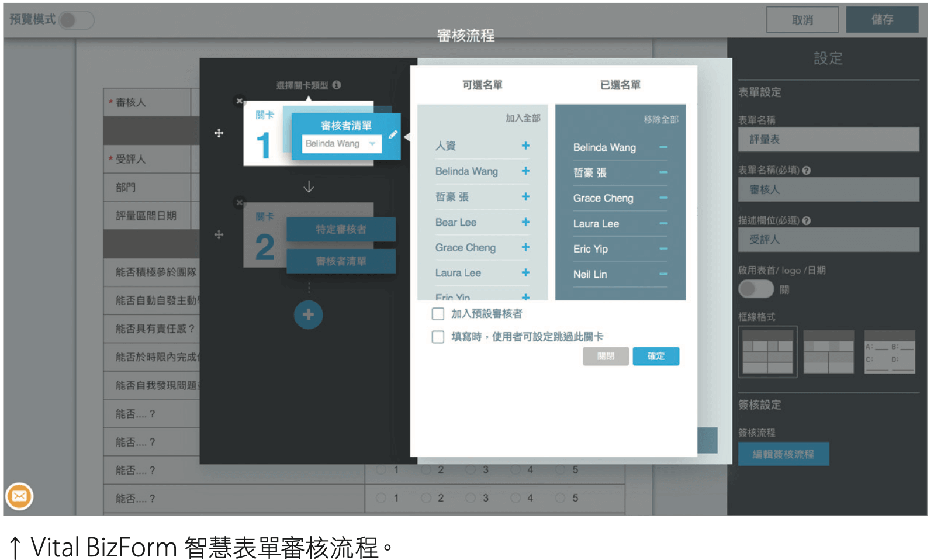Select the 能否具有責任感？ row
This screenshot has width=934, height=560.
tap(151, 329)
